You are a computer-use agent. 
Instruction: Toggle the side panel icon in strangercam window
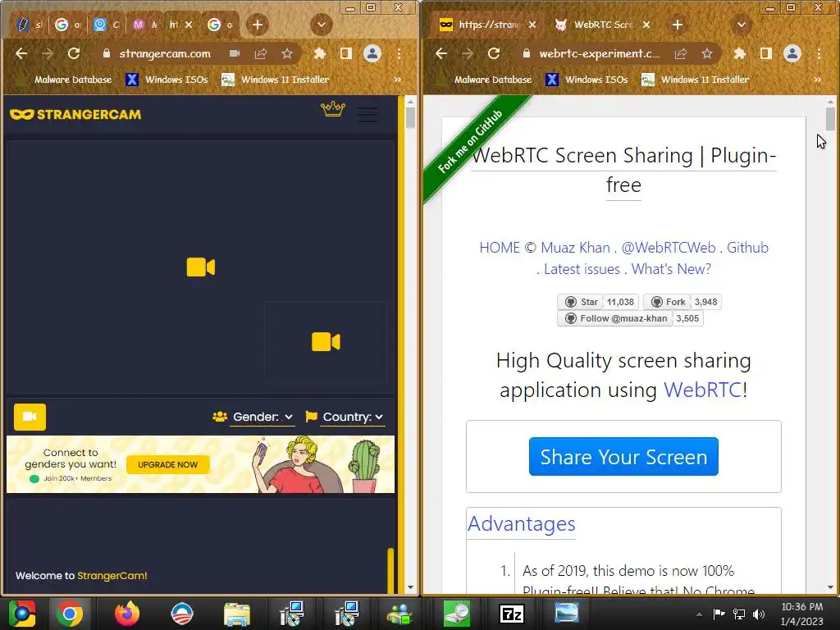[x=346, y=53]
